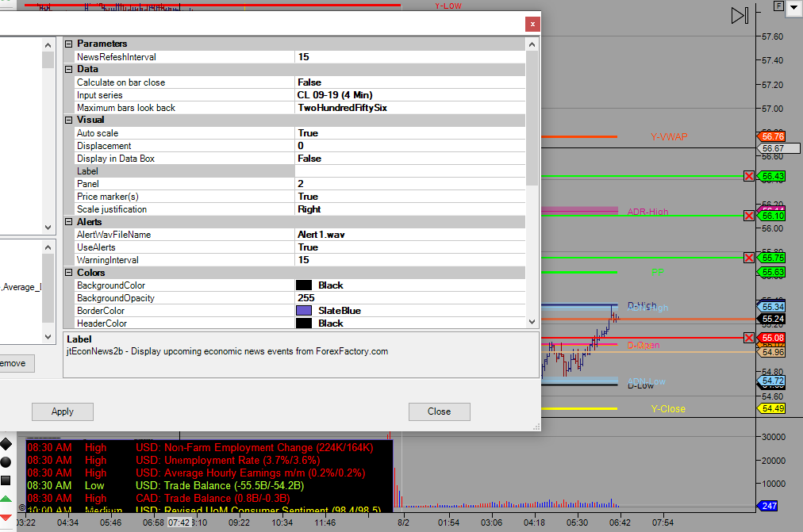Screen dimensions: 803x532
Task: Edit the Displacement value 0
Action: click(x=410, y=146)
